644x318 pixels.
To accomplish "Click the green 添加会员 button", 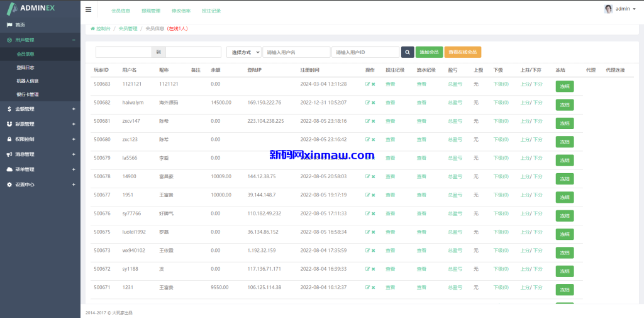I will click(428, 52).
